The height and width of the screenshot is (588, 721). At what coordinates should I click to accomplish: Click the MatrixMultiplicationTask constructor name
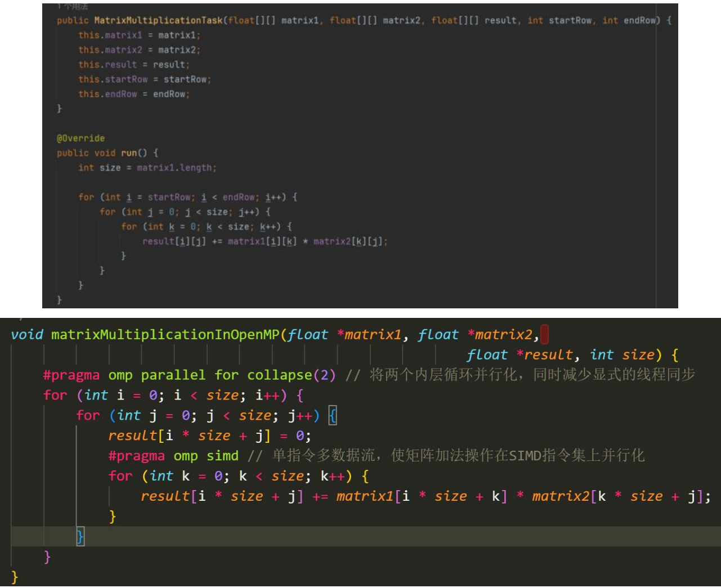[158, 20]
